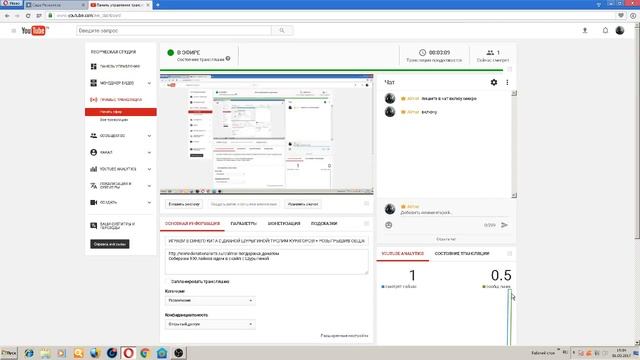Go to YouTube home via logo

35,31
